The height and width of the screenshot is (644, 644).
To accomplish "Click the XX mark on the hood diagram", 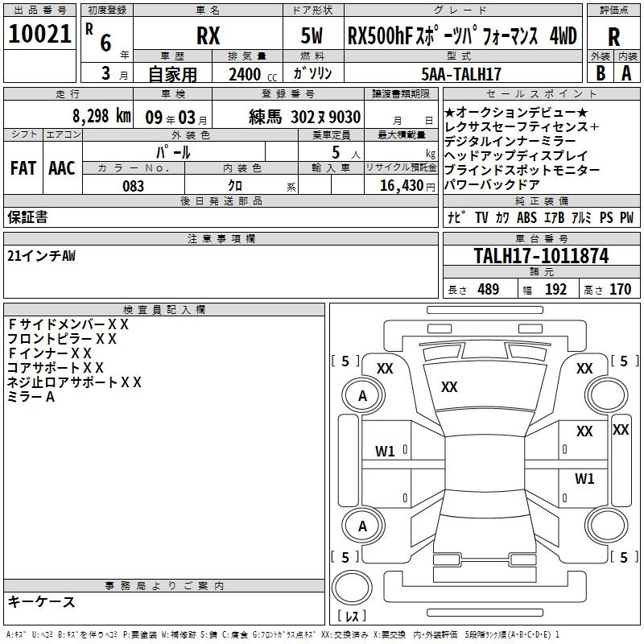I will click(x=449, y=387).
